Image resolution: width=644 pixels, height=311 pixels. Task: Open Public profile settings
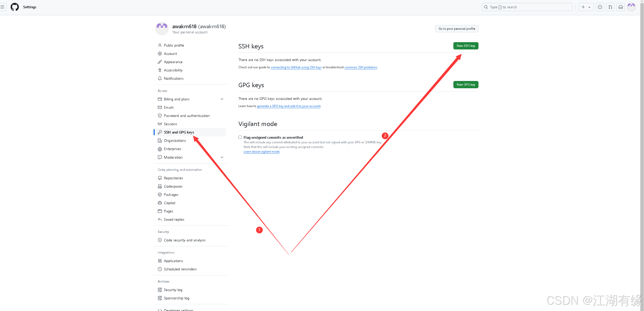click(x=191, y=45)
